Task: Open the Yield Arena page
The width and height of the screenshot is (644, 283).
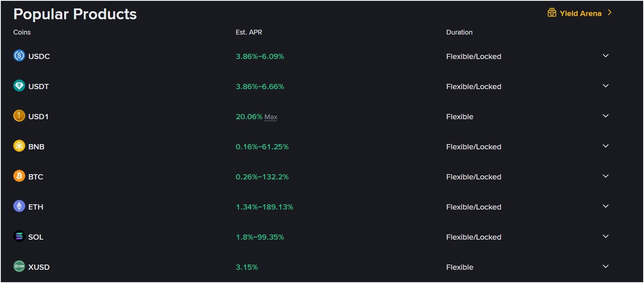Action: coord(580,13)
